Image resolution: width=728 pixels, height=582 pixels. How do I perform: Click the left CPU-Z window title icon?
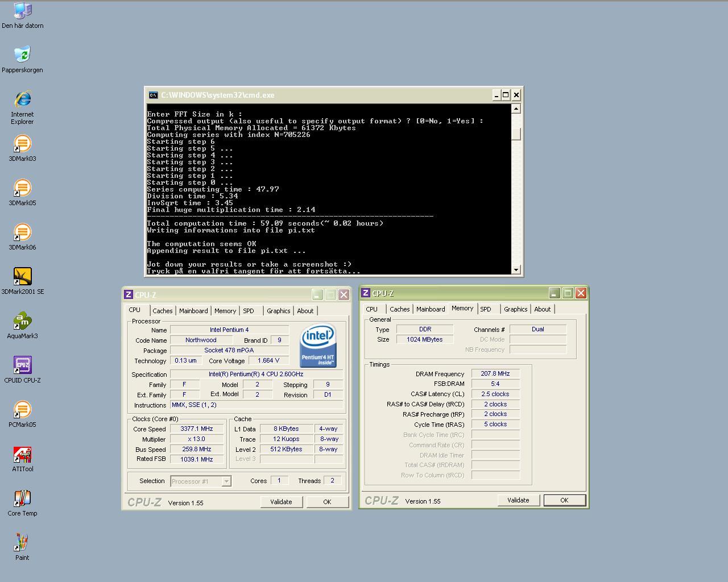click(x=129, y=294)
